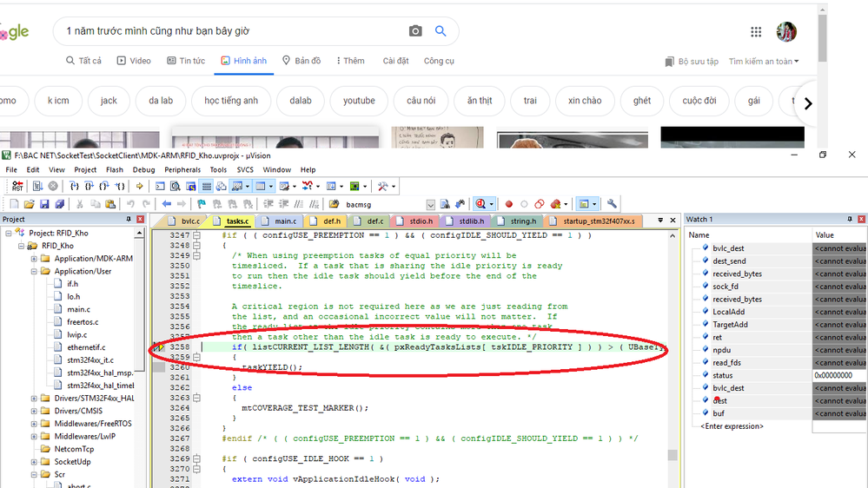The width and height of the screenshot is (868, 488).
Task: Open the Google apps grid icon
Action: click(x=756, y=31)
